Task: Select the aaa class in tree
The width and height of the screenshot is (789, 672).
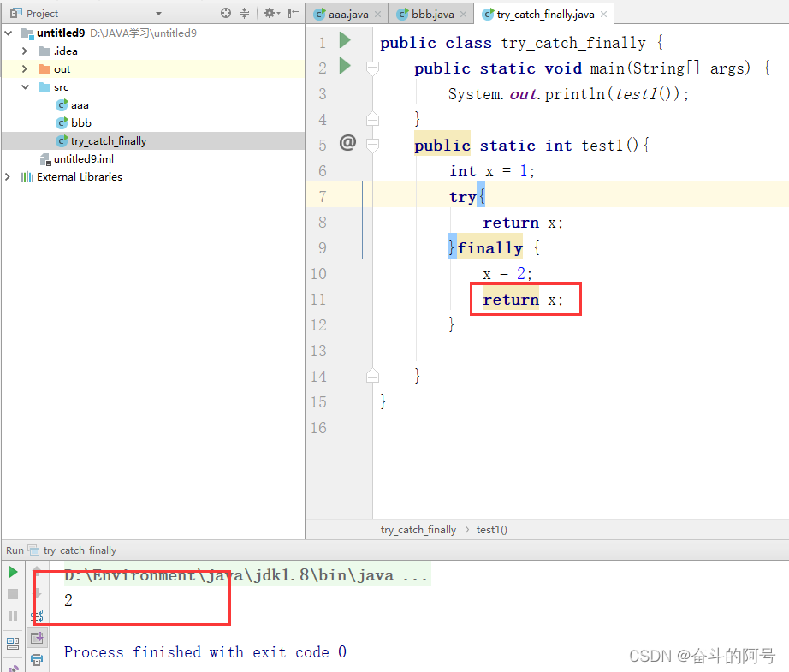Action: point(73,105)
